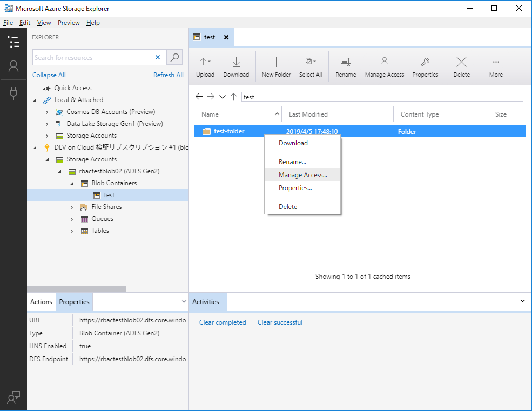Click the Collapse All link

[x=49, y=75]
